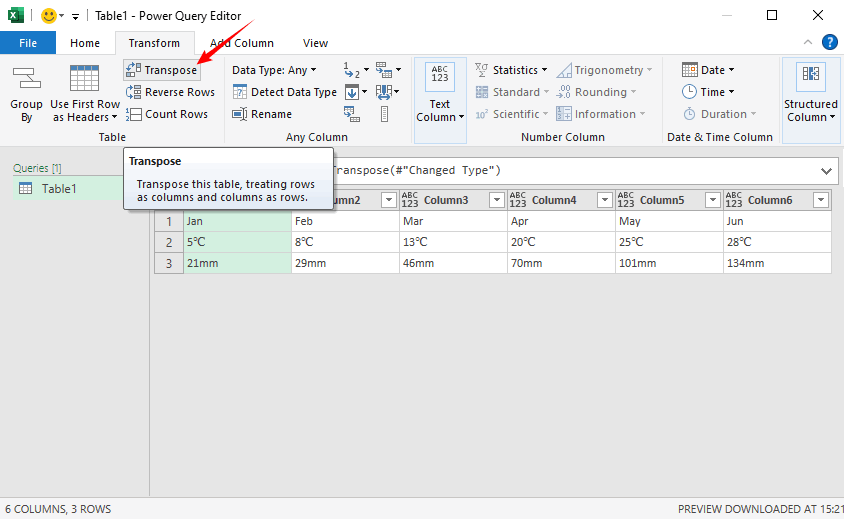Click the Structured Column icon

(811, 77)
